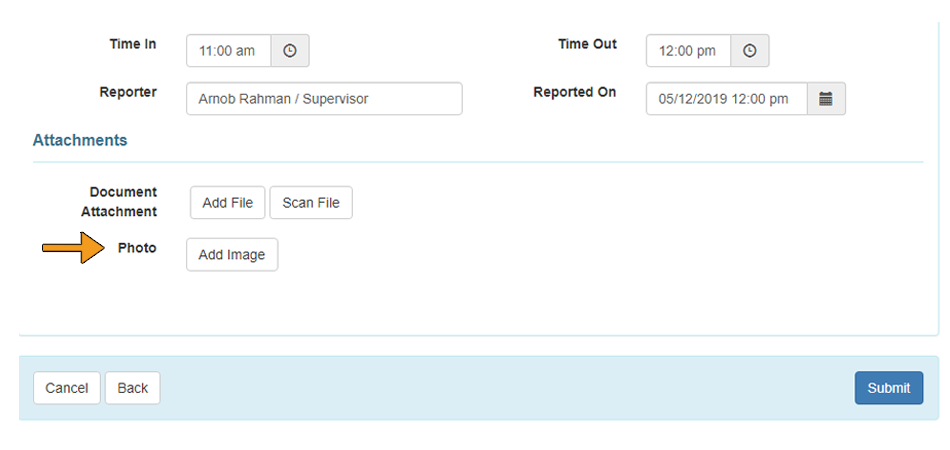Click the Time In field showing 11:00 am
Image resolution: width=950 pixels, height=450 pixels.
228,51
